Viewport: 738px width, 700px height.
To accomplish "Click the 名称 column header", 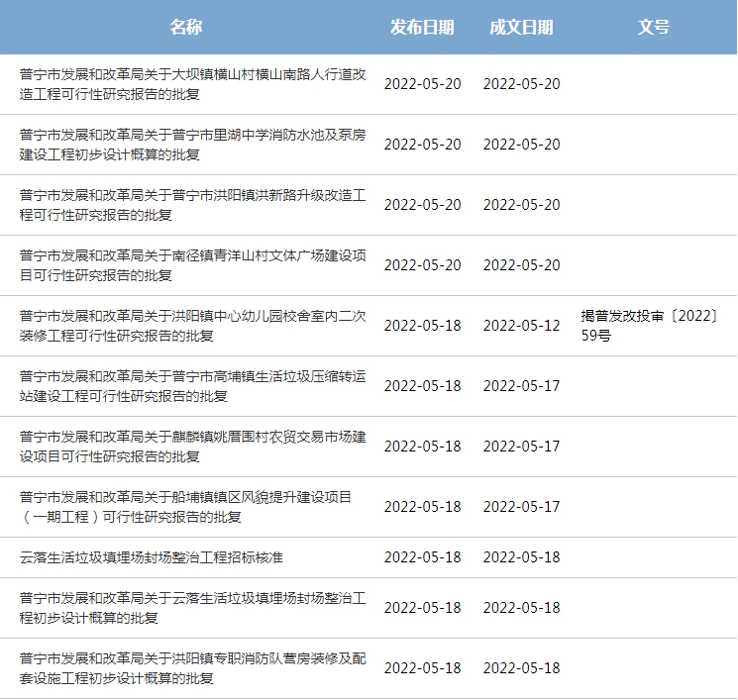I will (185, 27).
